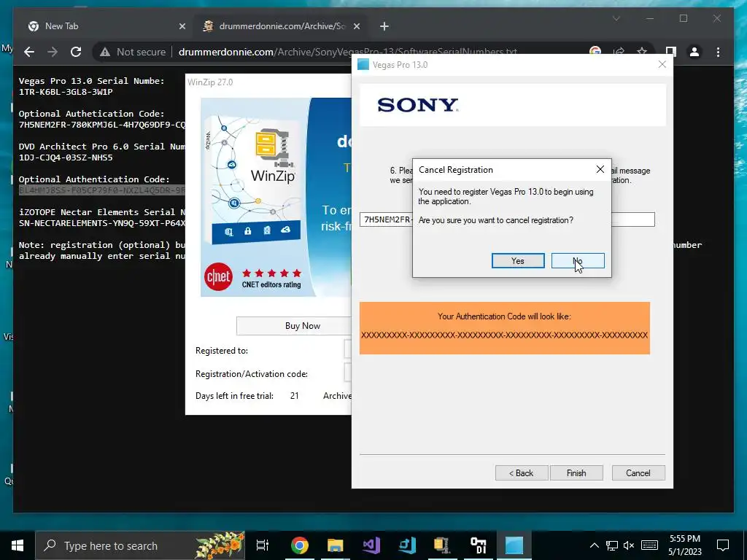
Task: Switch to the New Tab browser tab
Action: [x=101, y=26]
